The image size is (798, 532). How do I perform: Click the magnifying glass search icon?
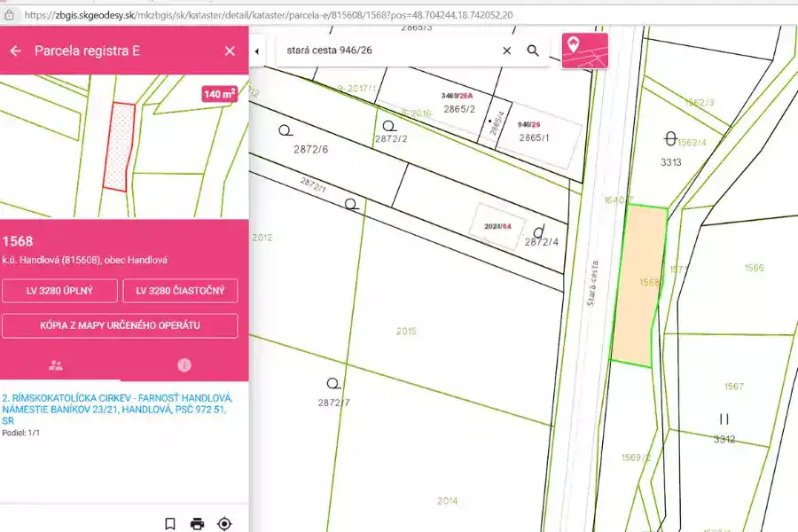(533, 51)
